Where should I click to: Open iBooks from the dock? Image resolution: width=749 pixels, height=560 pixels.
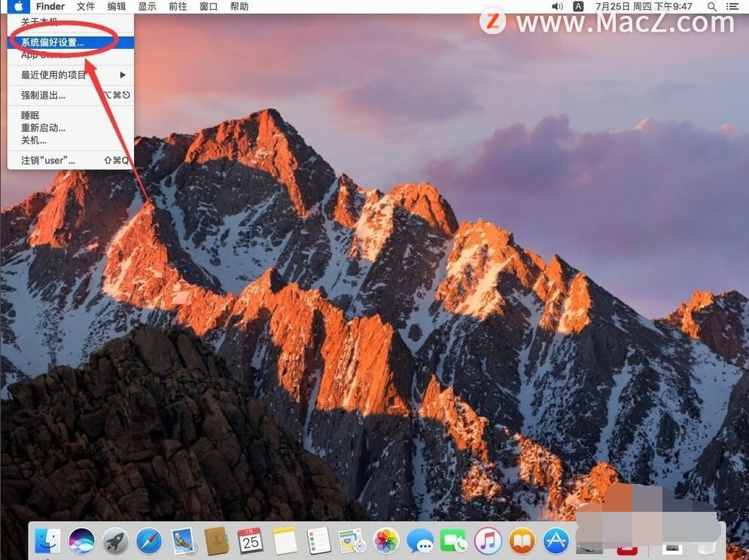coord(522,540)
